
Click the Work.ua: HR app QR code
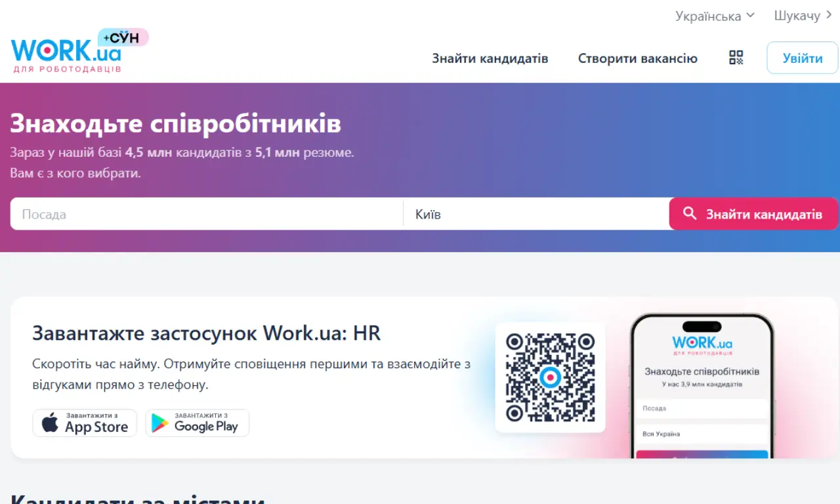[550, 378]
